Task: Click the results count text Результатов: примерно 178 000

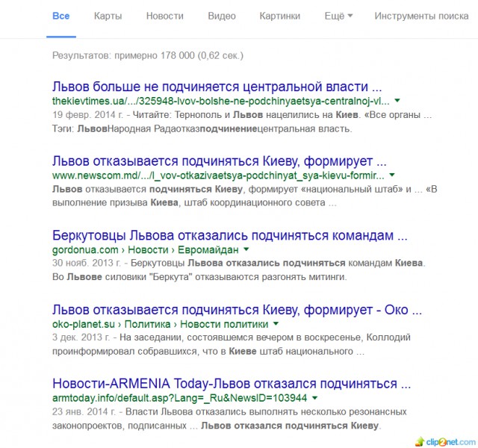Action: click(x=148, y=55)
